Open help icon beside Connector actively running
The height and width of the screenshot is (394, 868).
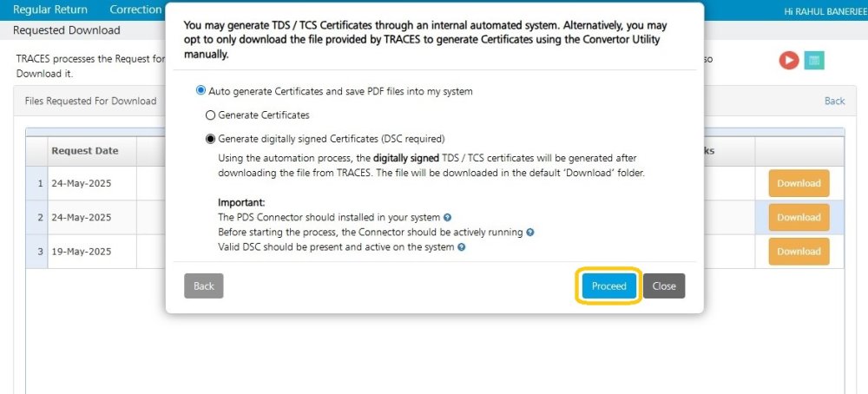tap(529, 233)
